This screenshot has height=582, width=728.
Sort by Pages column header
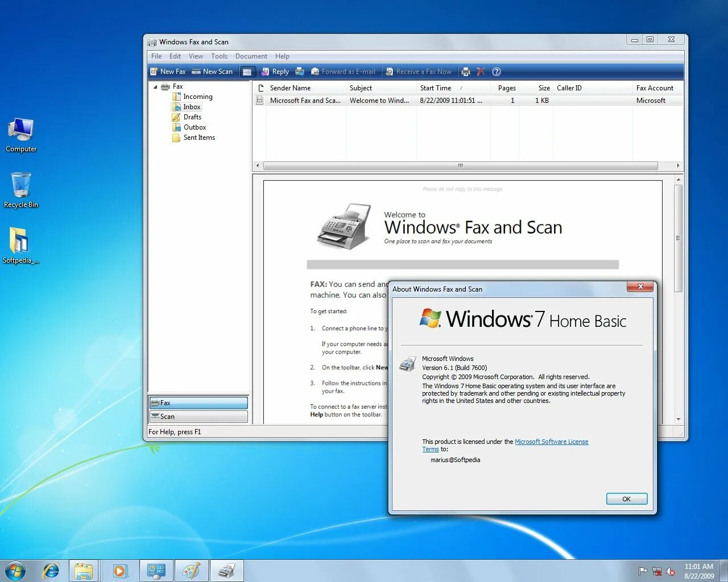coord(504,88)
